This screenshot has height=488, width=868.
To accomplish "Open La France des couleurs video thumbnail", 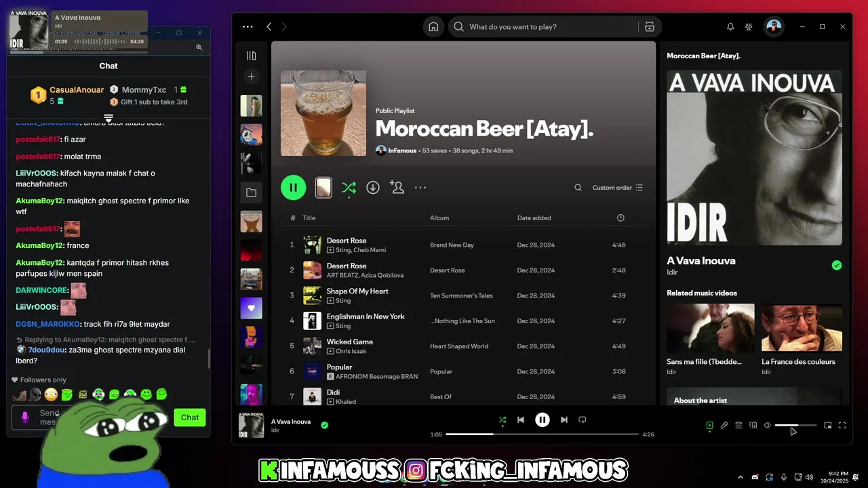I will pyautogui.click(x=802, y=329).
